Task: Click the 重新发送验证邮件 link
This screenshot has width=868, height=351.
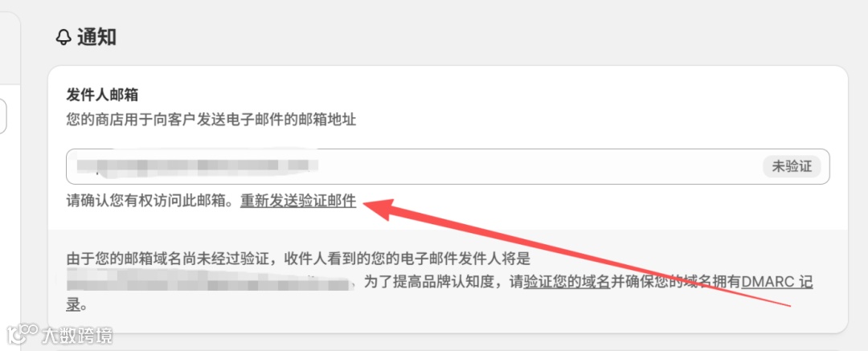Action: [x=298, y=201]
